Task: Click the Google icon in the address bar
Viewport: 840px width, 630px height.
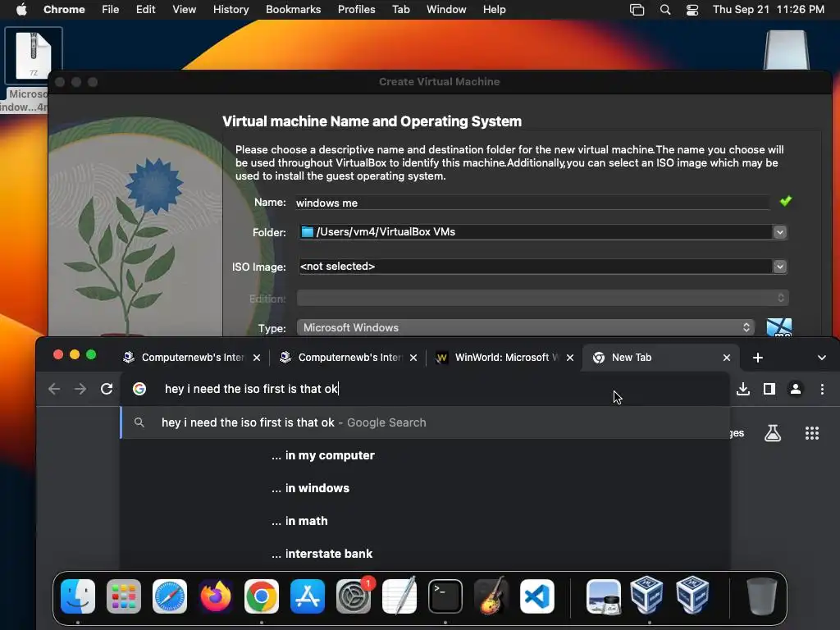Action: click(139, 389)
